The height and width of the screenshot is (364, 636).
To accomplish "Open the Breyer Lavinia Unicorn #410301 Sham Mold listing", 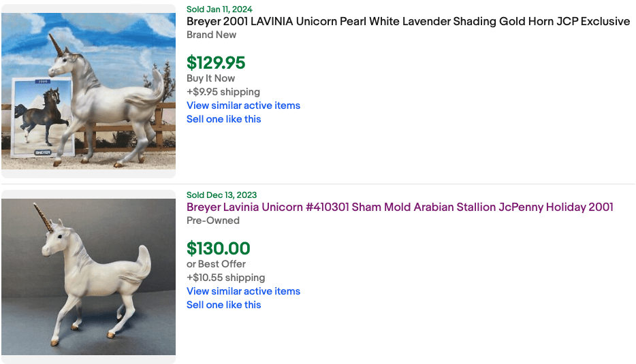I will pos(400,208).
